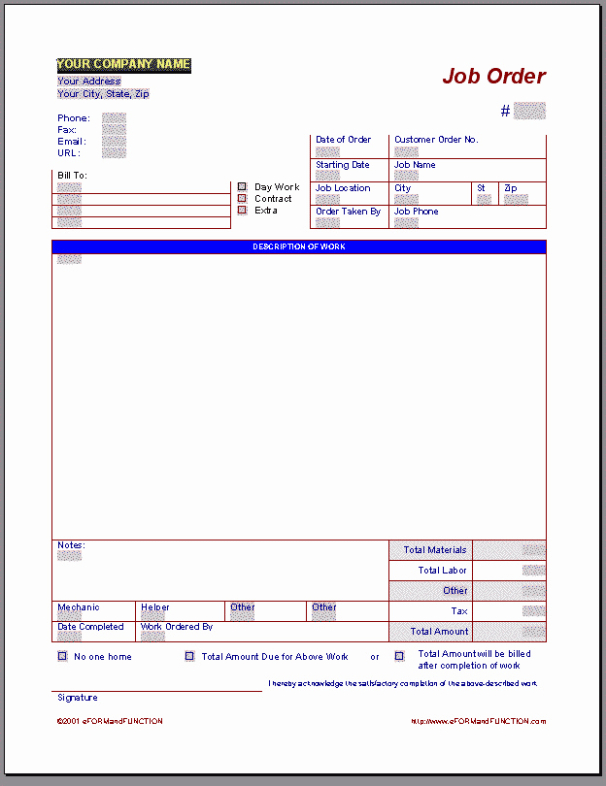Image resolution: width=606 pixels, height=786 pixels.
Task: Open the eFORMandFUNCTION.com web link
Action: tap(478, 721)
